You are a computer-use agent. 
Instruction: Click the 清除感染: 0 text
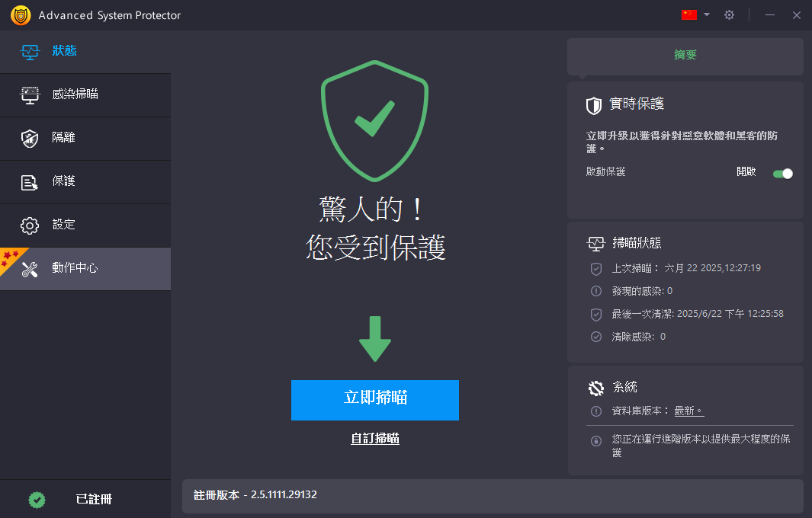coord(638,337)
